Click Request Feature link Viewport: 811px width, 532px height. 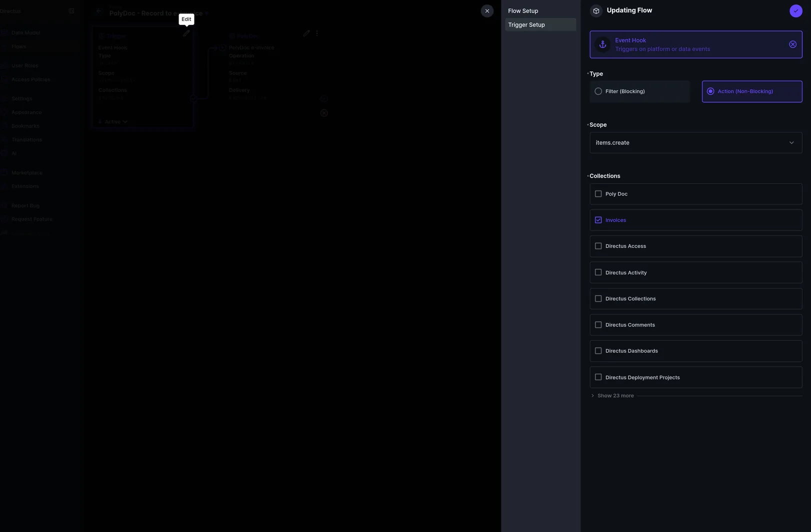31,219
